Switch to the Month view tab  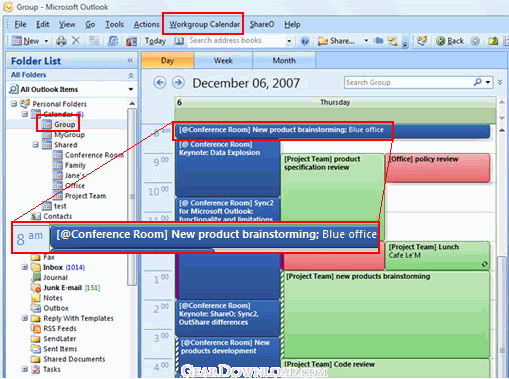pos(284,60)
